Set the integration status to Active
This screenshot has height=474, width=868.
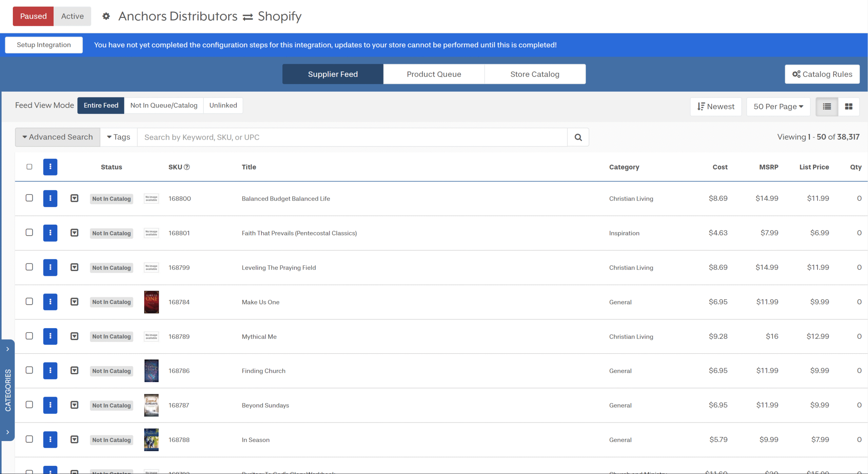tap(72, 16)
